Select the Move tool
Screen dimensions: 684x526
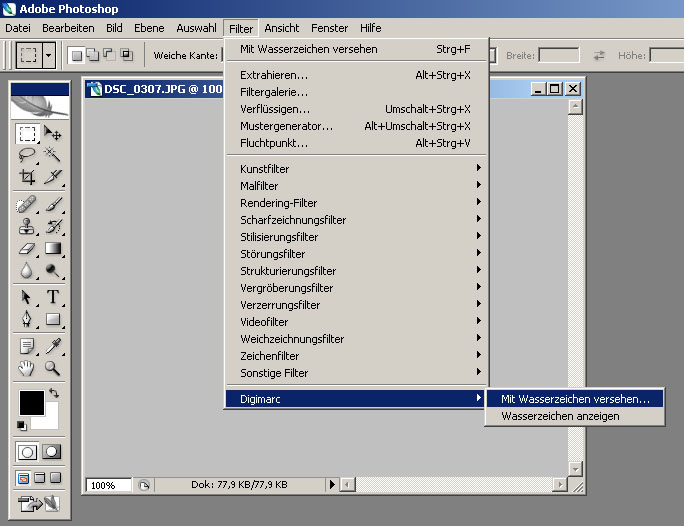[x=52, y=134]
